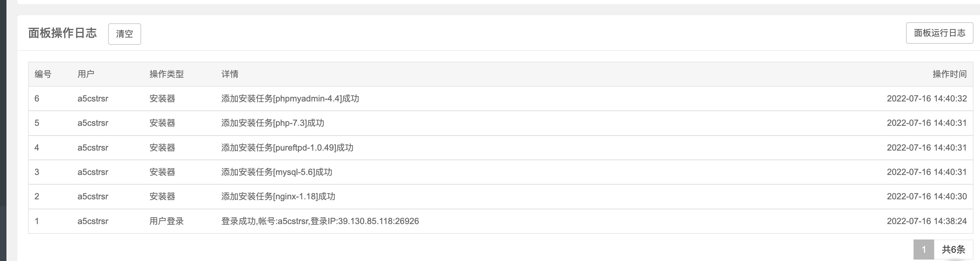Click the 14:40:30 timestamp cell
Image resolution: width=980 pixels, height=261 pixels.
pyautogui.click(x=926, y=196)
